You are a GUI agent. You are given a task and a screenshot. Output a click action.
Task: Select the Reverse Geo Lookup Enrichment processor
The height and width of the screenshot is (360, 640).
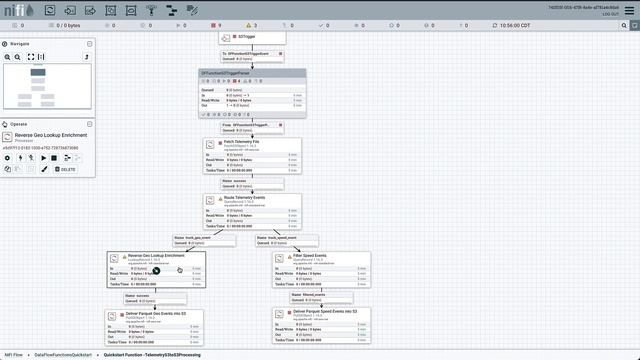point(156,270)
